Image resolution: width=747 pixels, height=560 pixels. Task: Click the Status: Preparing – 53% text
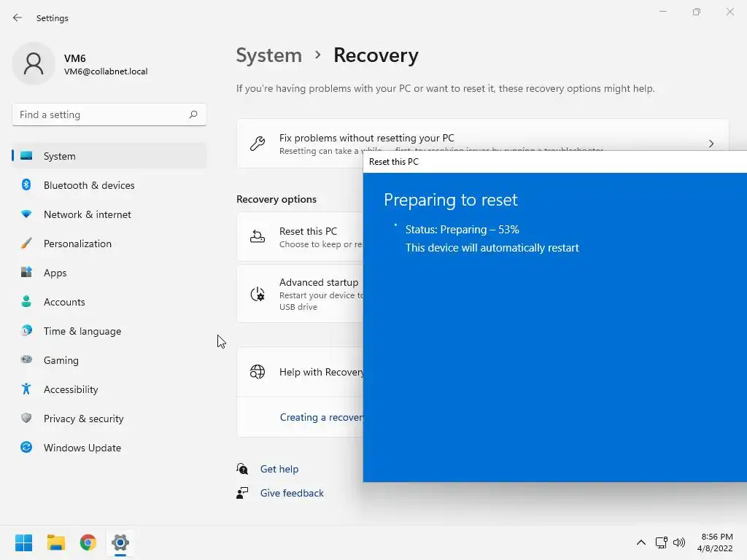point(462,230)
